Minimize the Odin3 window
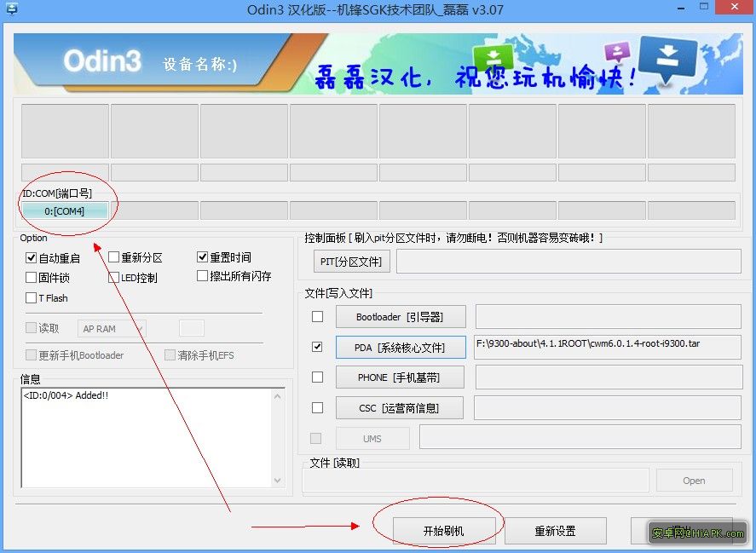 (x=681, y=9)
